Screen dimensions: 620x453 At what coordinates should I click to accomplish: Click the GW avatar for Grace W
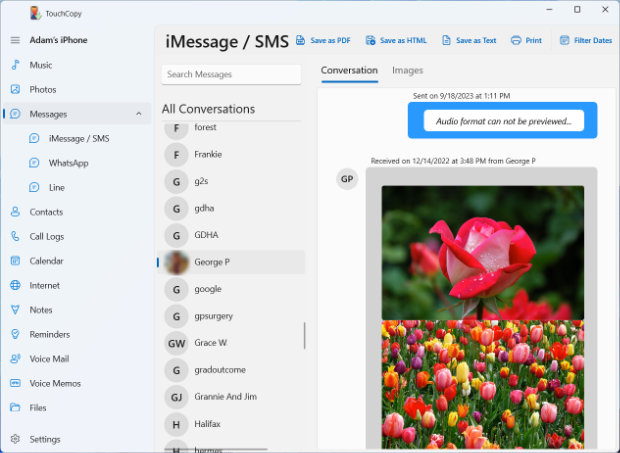[176, 343]
